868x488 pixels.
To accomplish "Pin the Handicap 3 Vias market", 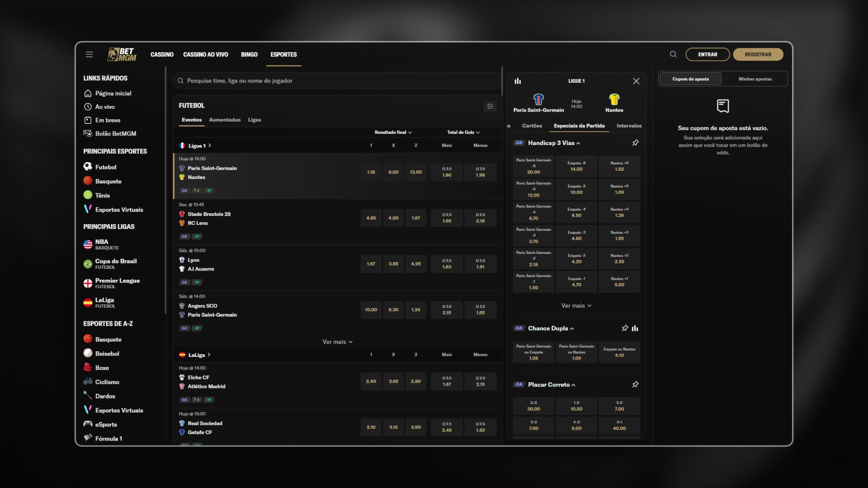I will (x=635, y=143).
